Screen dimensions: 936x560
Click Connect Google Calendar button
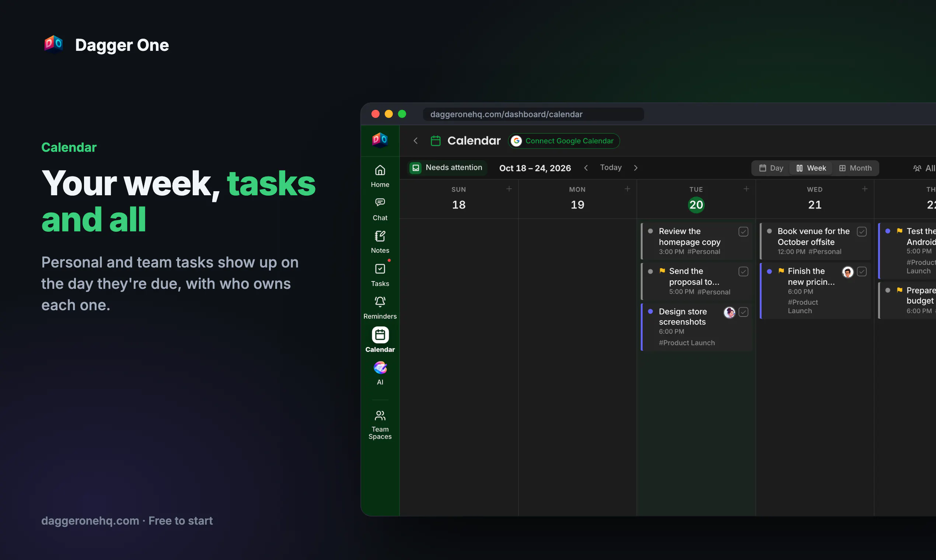pos(564,141)
